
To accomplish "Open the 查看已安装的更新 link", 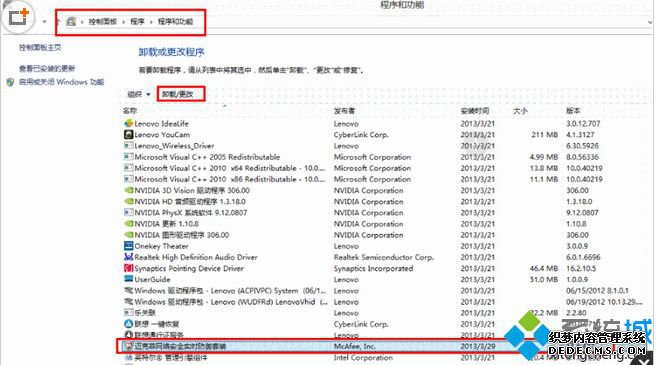I will (47, 68).
